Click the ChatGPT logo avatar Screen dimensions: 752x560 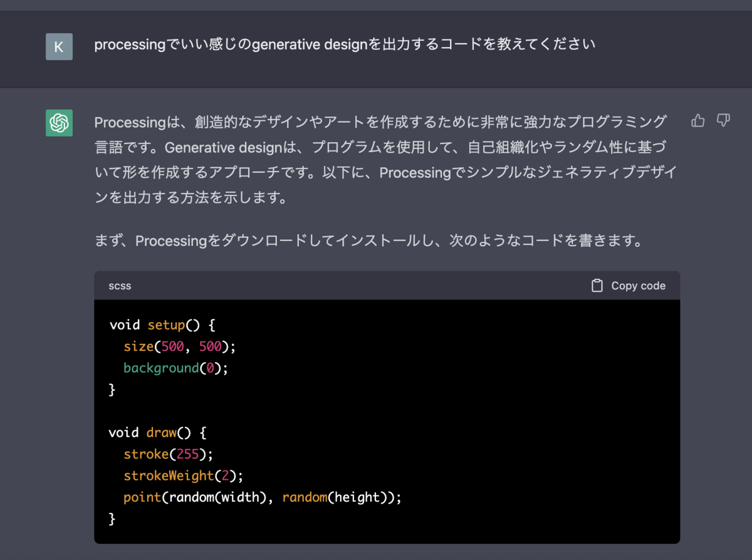coord(59,123)
